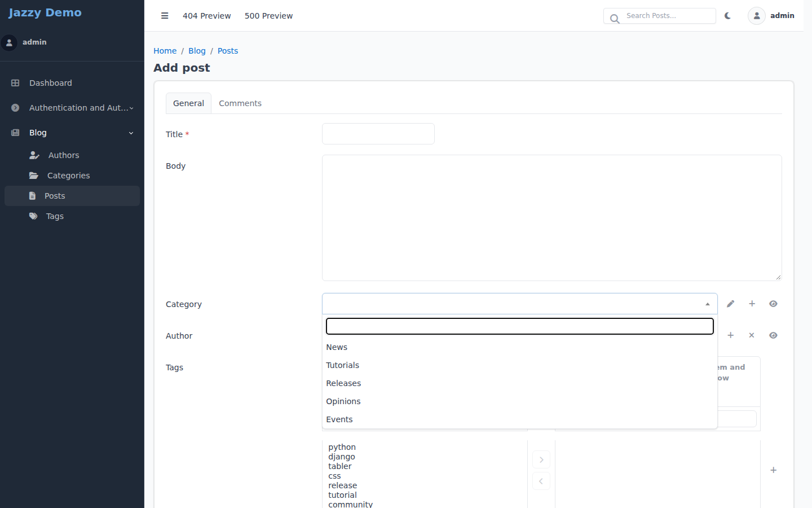Open Dashboard in sidebar
812x508 pixels.
(72, 83)
